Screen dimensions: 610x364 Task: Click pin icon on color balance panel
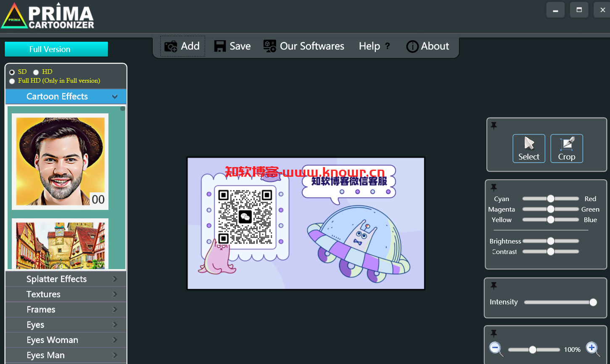(x=494, y=187)
